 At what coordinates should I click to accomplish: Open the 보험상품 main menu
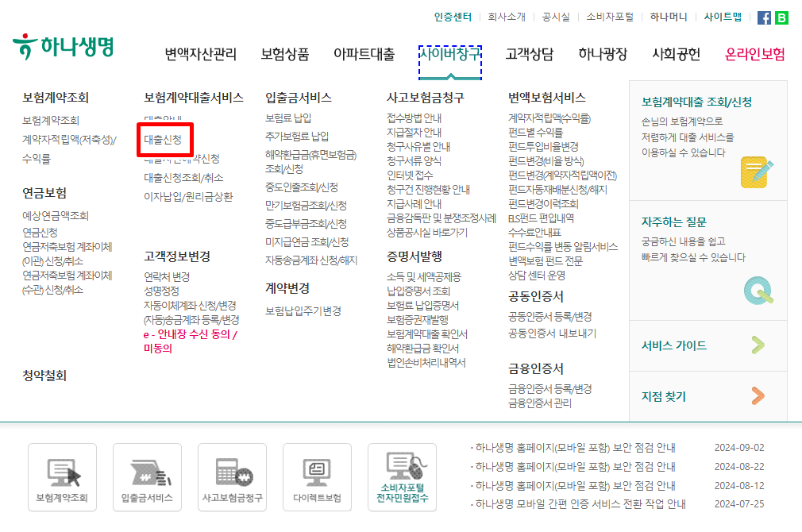(285, 54)
